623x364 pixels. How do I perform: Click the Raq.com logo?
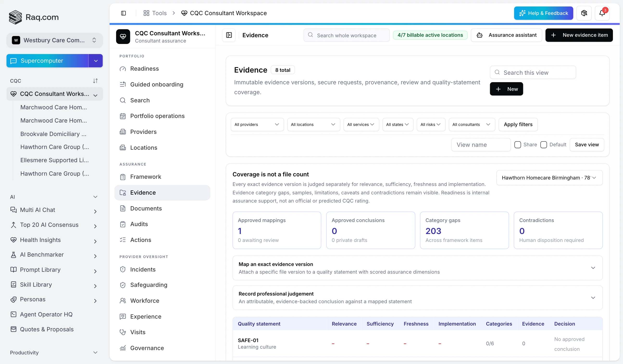point(34,17)
